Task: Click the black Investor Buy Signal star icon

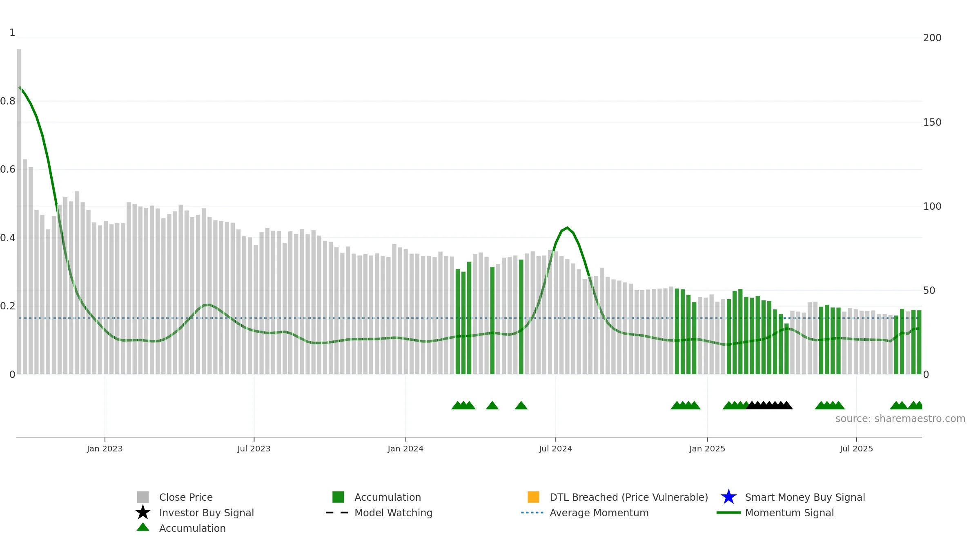Action: [143, 512]
